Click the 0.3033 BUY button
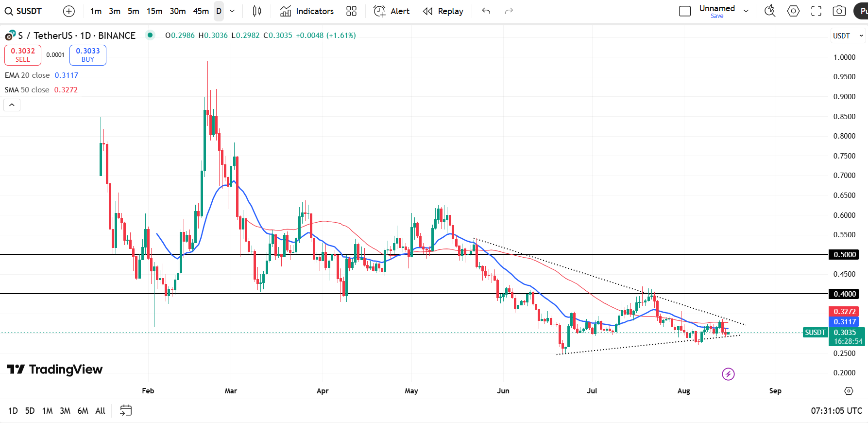The height and width of the screenshot is (423, 868). click(88, 55)
